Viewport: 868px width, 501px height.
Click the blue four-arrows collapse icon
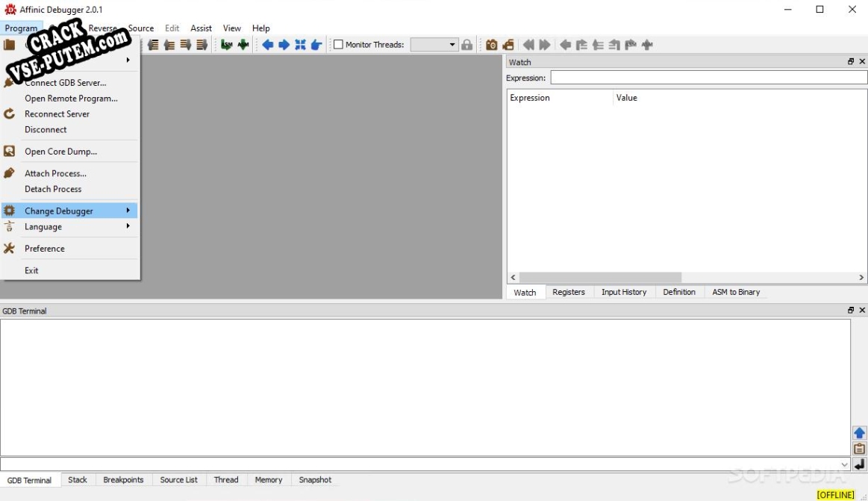pos(300,45)
